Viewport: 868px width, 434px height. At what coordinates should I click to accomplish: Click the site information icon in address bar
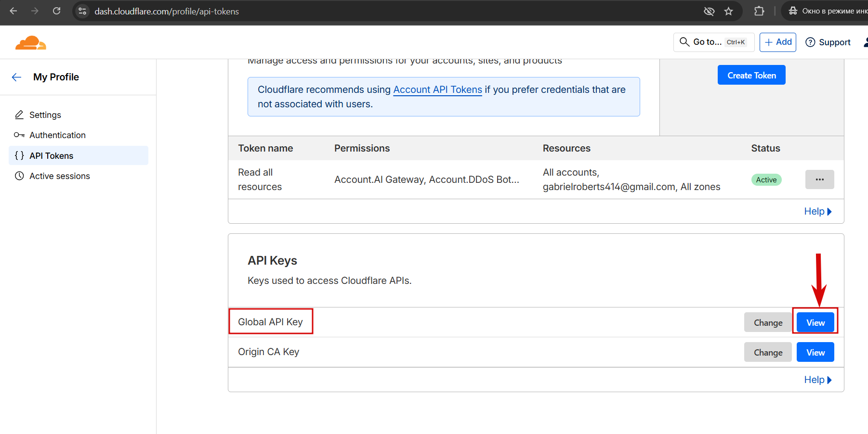[x=83, y=11]
